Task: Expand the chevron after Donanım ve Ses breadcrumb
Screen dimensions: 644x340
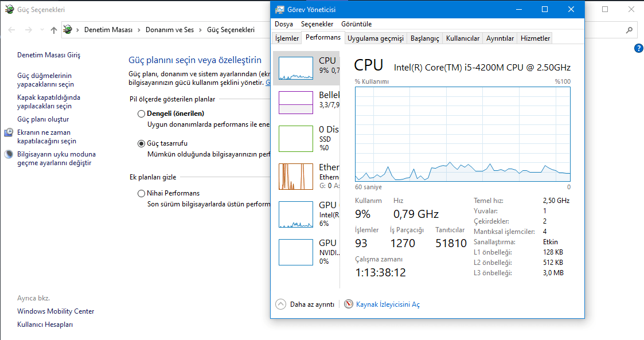Action: [x=201, y=30]
